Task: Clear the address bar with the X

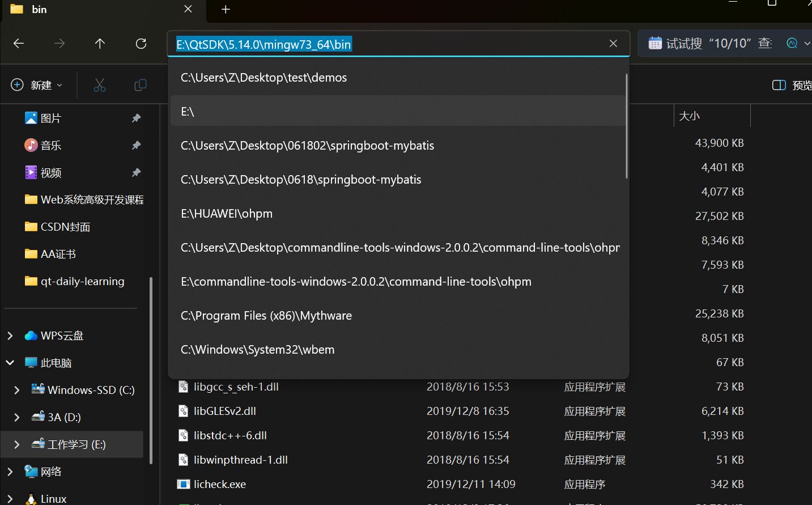Action: tap(613, 44)
